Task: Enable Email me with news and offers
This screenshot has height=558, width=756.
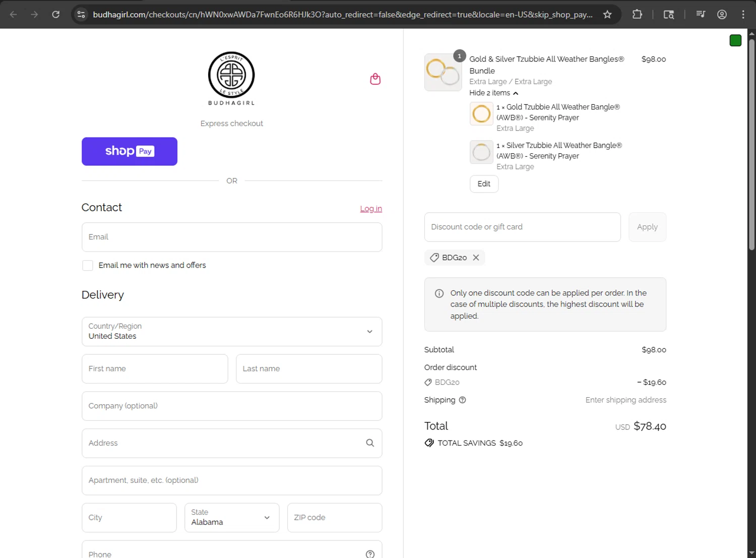Action: click(88, 266)
